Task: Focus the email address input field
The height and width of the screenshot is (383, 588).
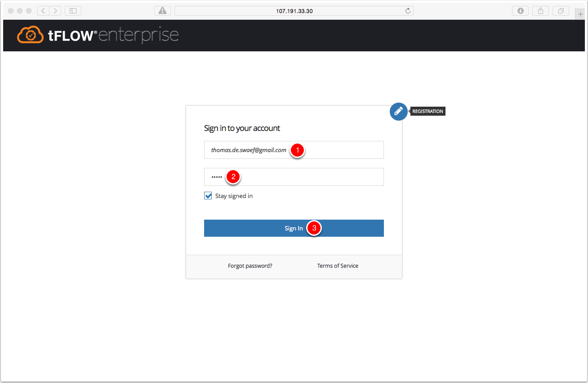Action: pyautogui.click(x=294, y=150)
